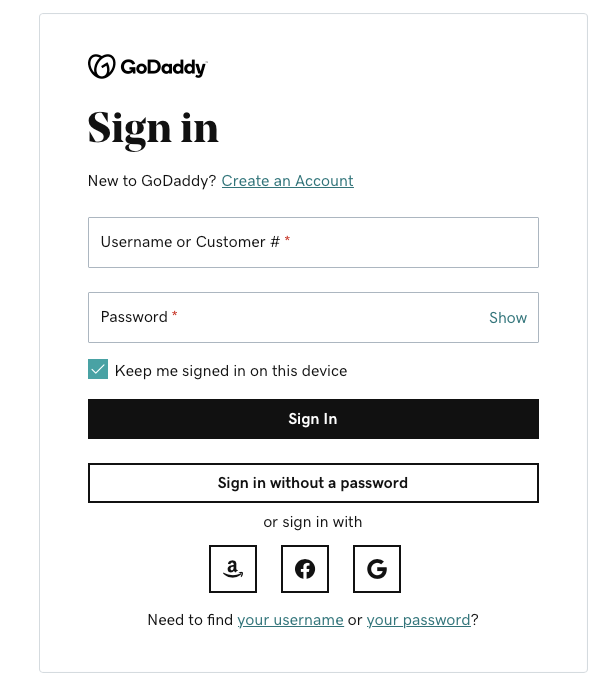Click the red asterisk beside Username label
Screen dimensions: 615x688
click(287, 239)
